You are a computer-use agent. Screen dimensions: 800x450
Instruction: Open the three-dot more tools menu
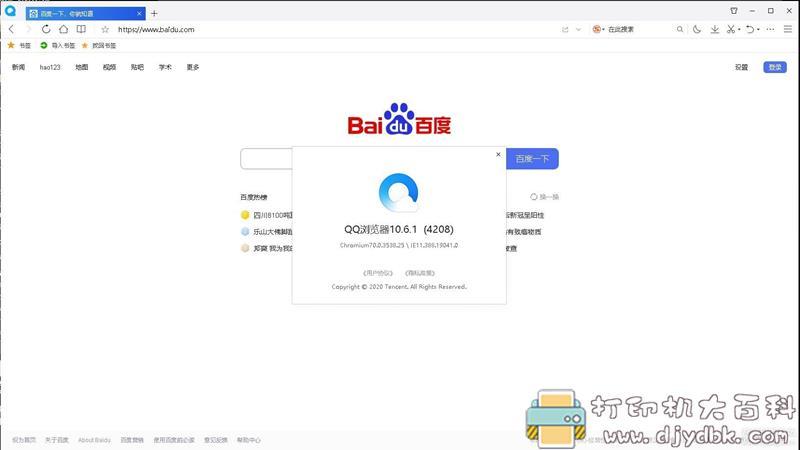click(770, 30)
